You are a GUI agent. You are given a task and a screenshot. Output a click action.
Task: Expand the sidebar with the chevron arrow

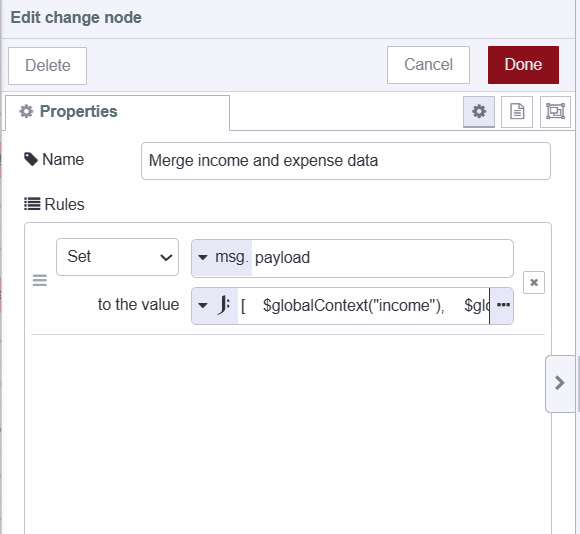pyautogui.click(x=560, y=383)
